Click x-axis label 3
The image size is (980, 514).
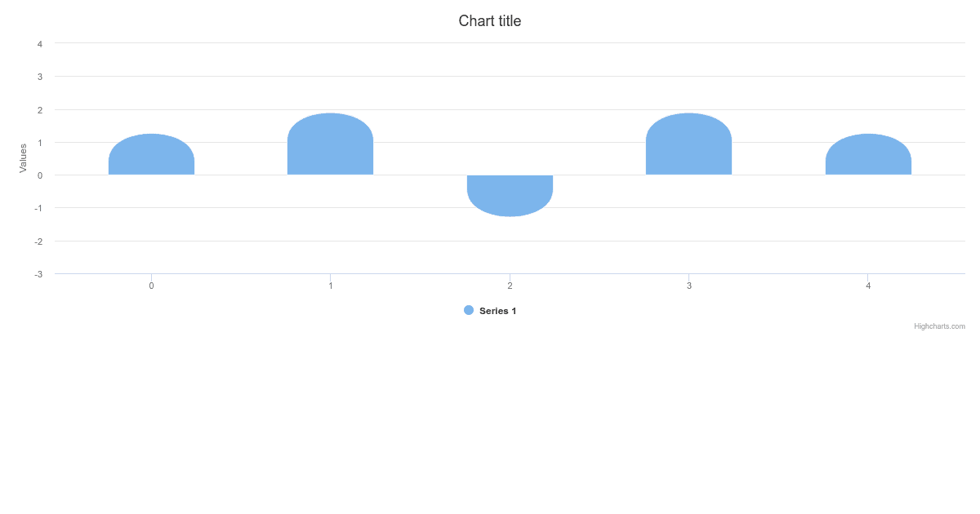689,286
